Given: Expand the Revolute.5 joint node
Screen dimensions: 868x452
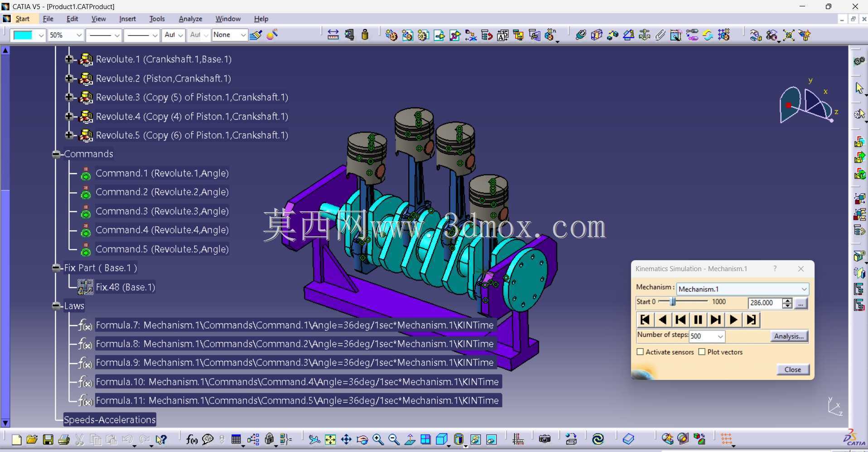Looking at the screenshot, I should (69, 135).
